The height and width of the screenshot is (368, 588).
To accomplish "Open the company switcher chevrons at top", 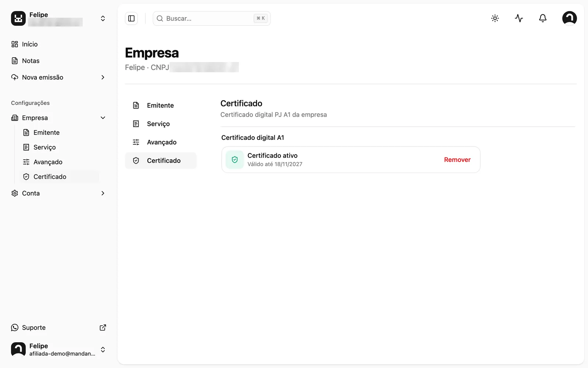I will [103, 18].
